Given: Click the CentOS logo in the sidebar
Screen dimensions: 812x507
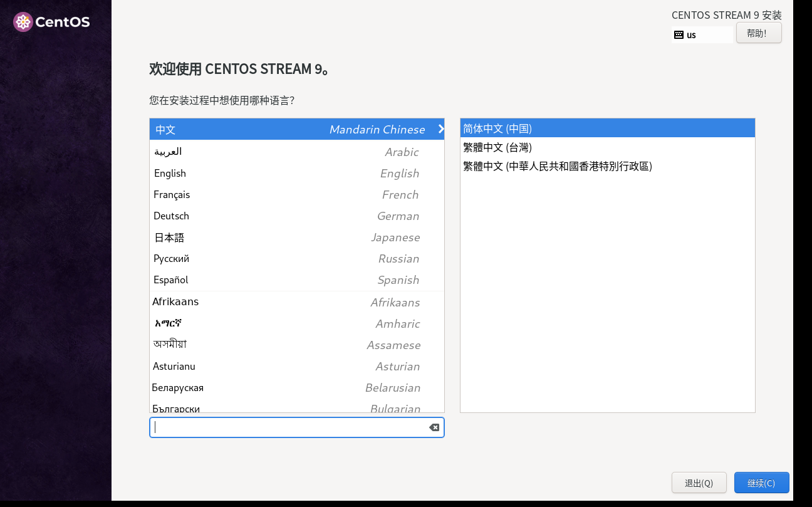Looking at the screenshot, I should point(51,22).
